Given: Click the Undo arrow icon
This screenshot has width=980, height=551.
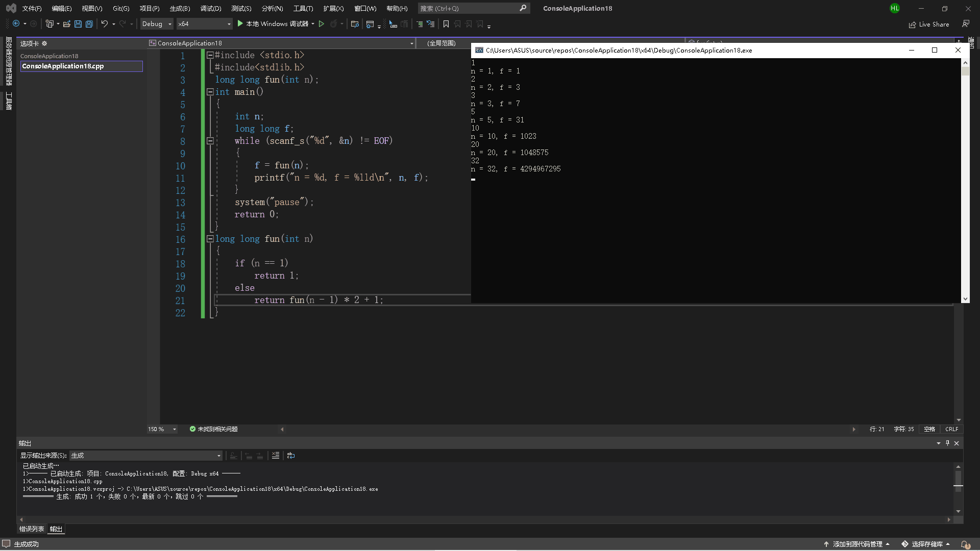Looking at the screenshot, I should (104, 24).
